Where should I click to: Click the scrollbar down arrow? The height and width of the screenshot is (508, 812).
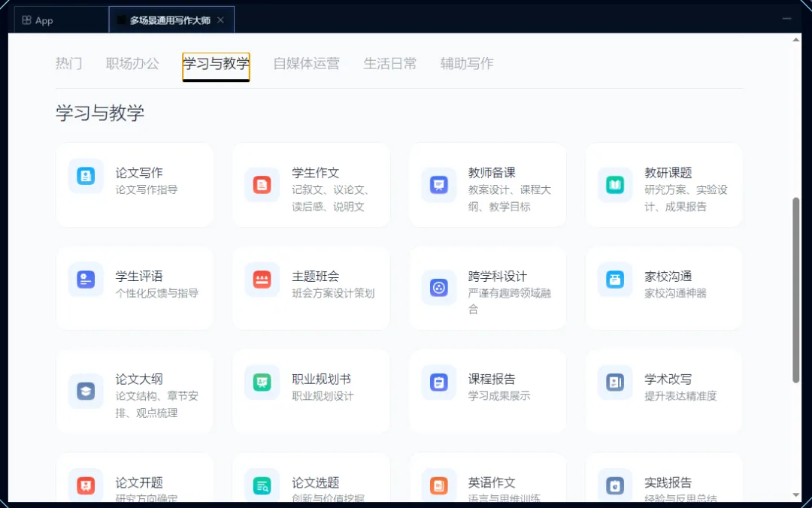[x=796, y=495]
